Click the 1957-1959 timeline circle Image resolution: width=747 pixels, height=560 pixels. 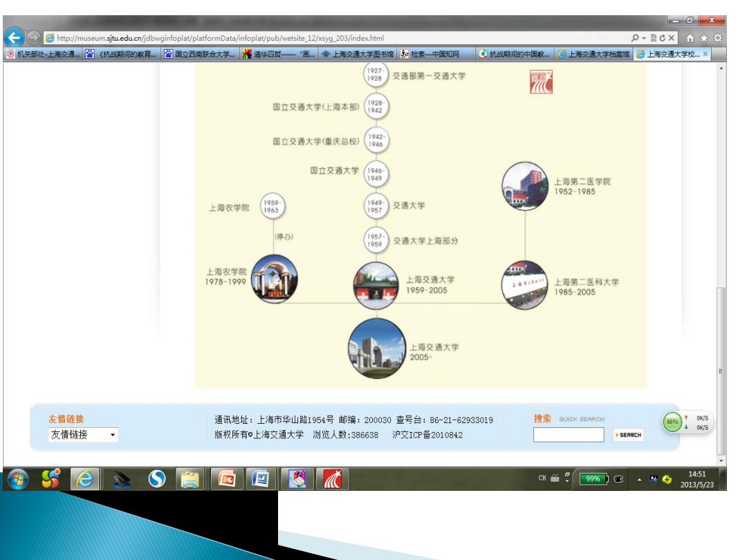tap(376, 240)
